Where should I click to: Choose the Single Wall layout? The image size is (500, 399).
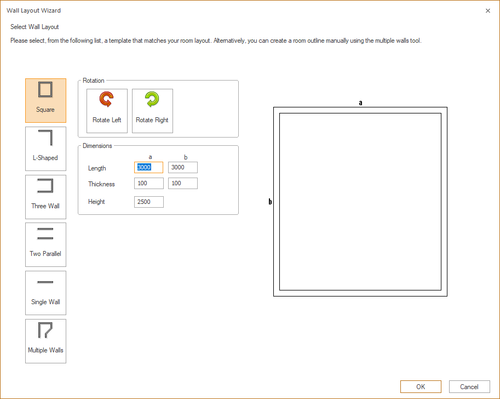pyautogui.click(x=46, y=293)
